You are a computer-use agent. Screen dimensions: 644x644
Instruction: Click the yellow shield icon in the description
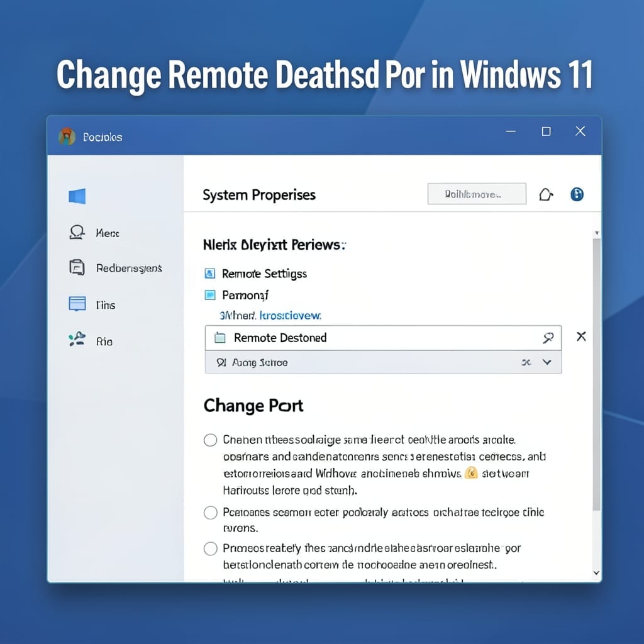click(x=471, y=473)
